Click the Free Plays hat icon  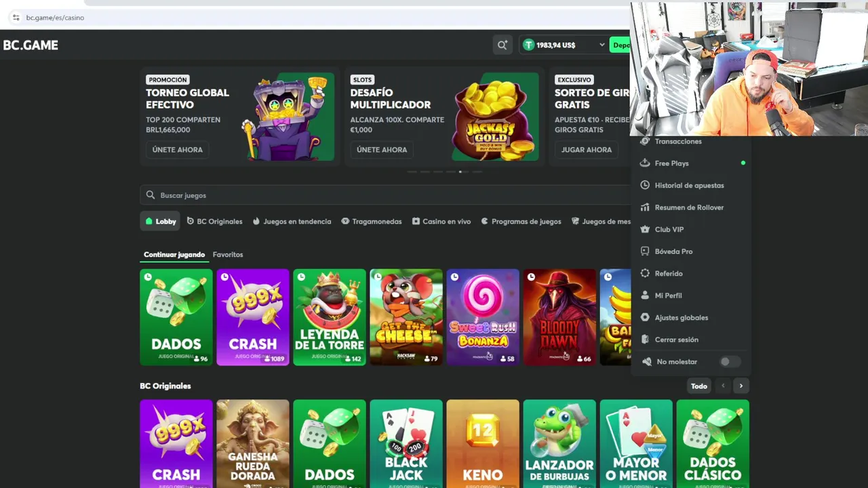coord(645,163)
